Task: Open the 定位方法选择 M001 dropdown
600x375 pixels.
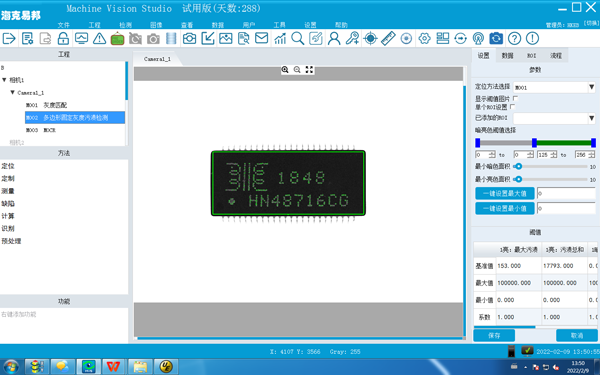Action: [x=554, y=87]
